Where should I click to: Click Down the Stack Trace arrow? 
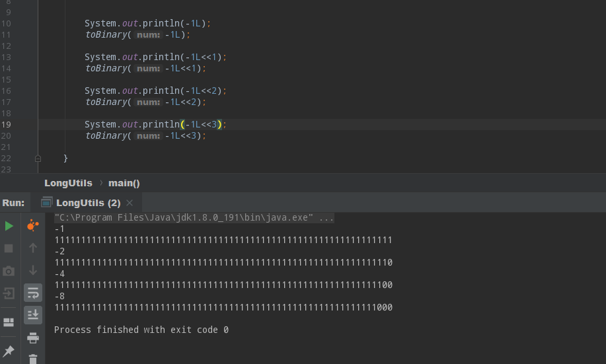point(32,270)
